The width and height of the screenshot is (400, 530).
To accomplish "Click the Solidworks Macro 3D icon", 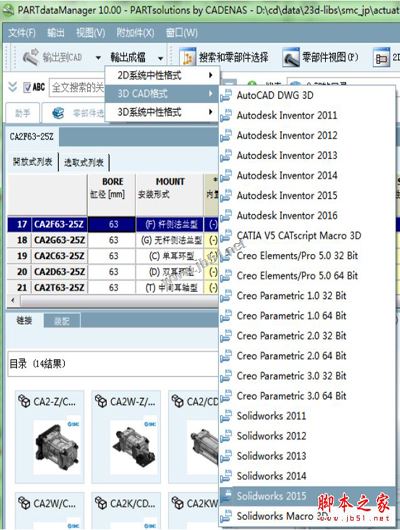I will pos(226,516).
